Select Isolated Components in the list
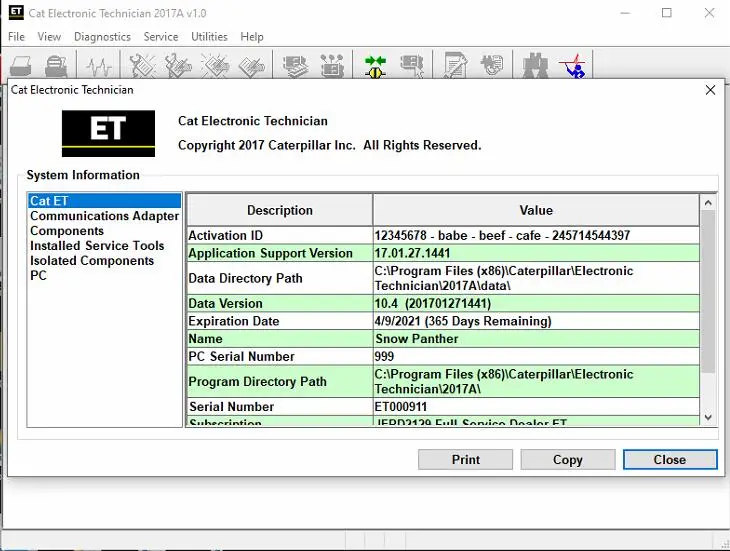The width and height of the screenshot is (730, 551). pos(92,261)
